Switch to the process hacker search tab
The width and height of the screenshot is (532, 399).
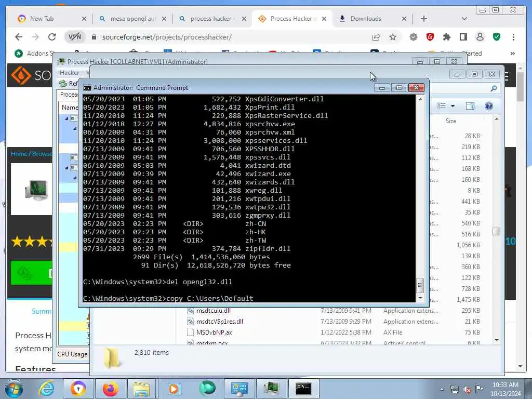pyautogui.click(x=212, y=19)
